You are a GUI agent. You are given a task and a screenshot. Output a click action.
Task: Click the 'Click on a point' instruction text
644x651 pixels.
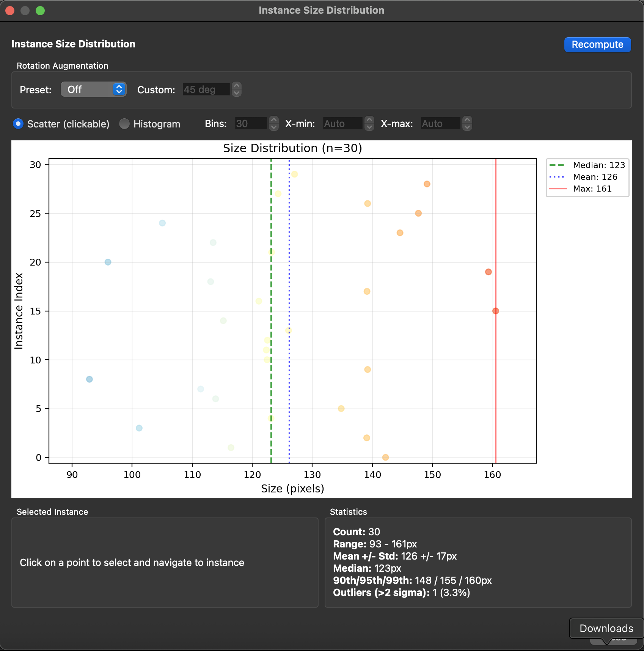[x=132, y=563]
